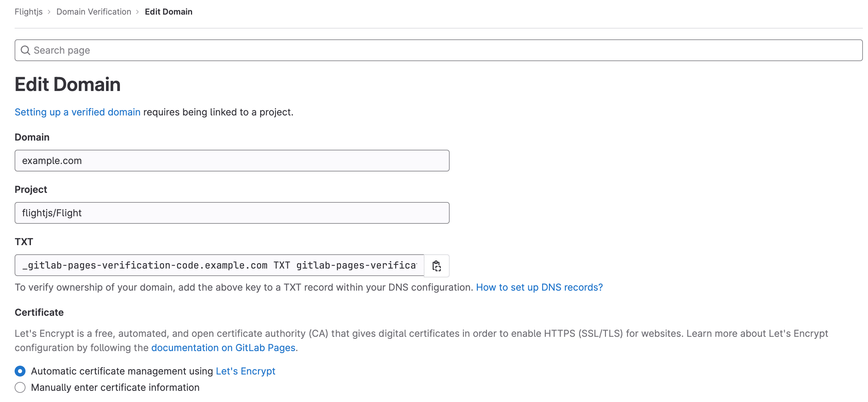Click the Domain label above the input
Screen dimensions: 868x402
(32, 137)
